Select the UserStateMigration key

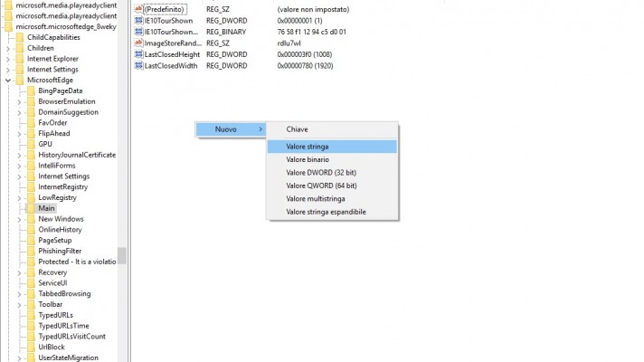(68, 357)
